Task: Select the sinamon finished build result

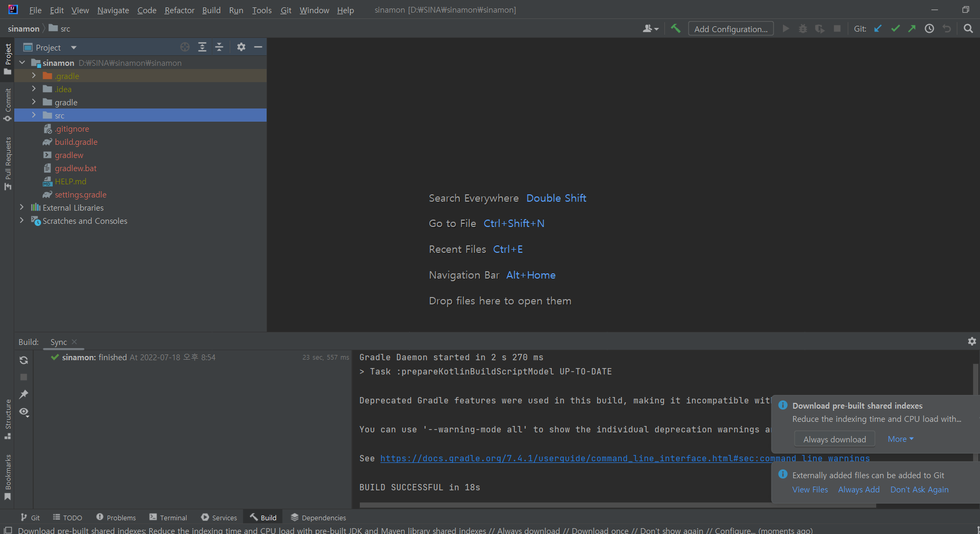Action: (139, 357)
